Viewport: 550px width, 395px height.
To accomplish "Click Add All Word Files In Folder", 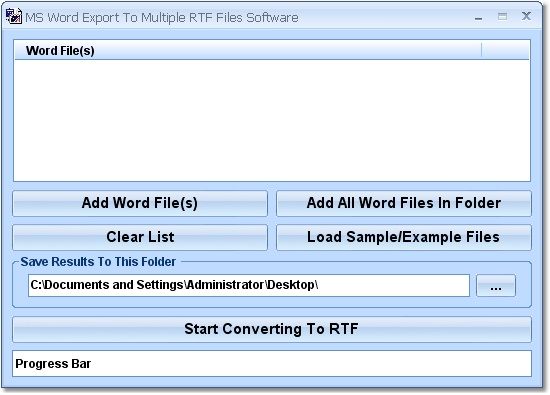I will (x=404, y=203).
